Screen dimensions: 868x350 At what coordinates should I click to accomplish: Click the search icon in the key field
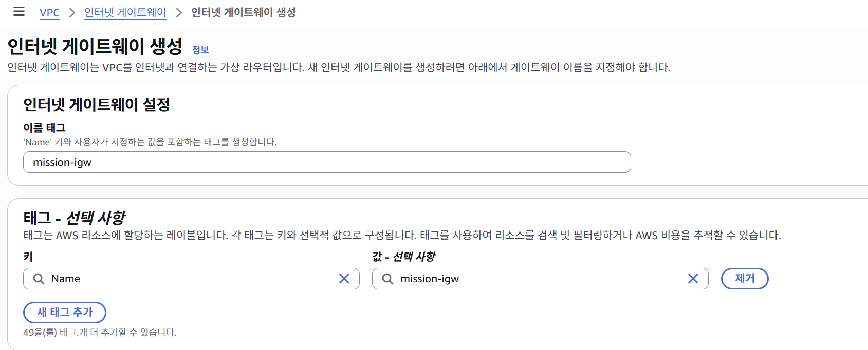39,279
